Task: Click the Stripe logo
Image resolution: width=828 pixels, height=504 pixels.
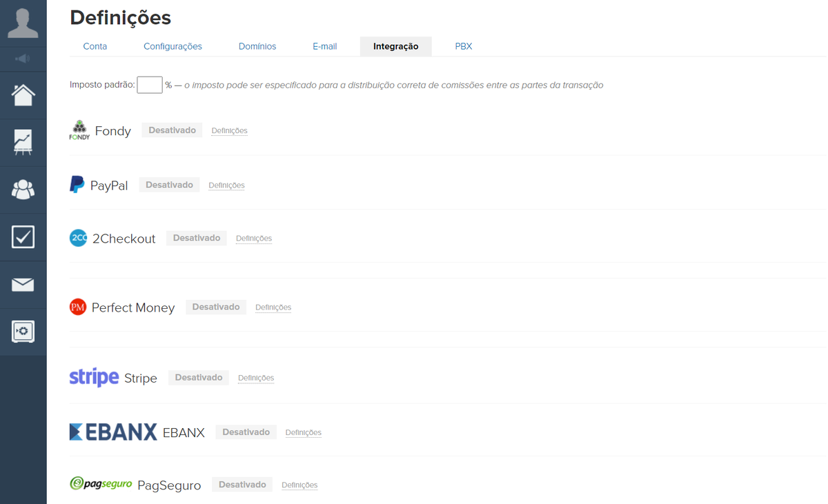Action: click(95, 377)
